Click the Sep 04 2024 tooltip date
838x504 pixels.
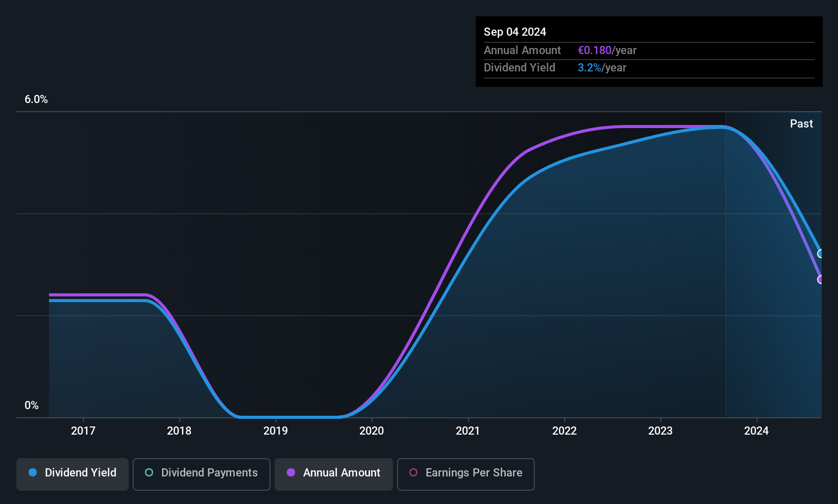(515, 32)
